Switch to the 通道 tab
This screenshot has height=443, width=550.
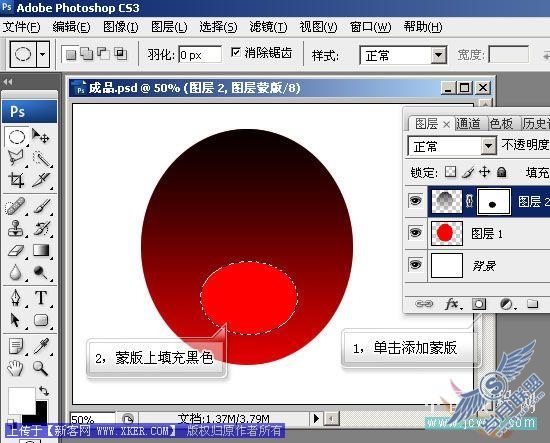click(468, 123)
